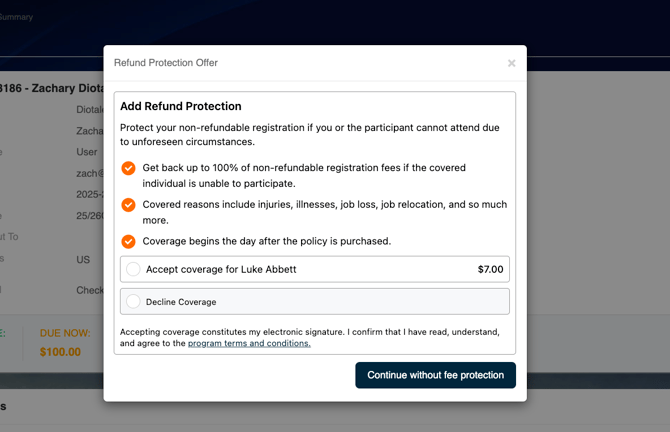Click the 'Protect your non-refundable registration' paragraph
Image resolution: width=670 pixels, height=432 pixels.
(x=310, y=135)
